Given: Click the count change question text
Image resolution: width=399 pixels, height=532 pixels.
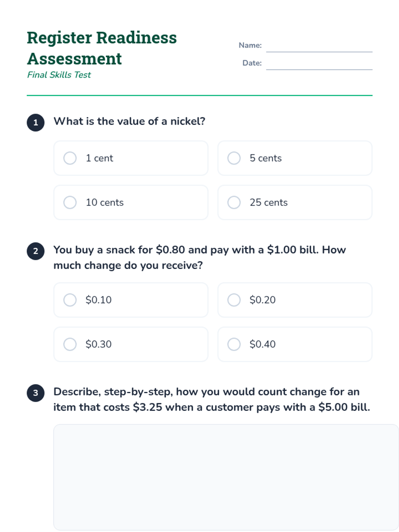Looking at the screenshot, I should coord(211,399).
